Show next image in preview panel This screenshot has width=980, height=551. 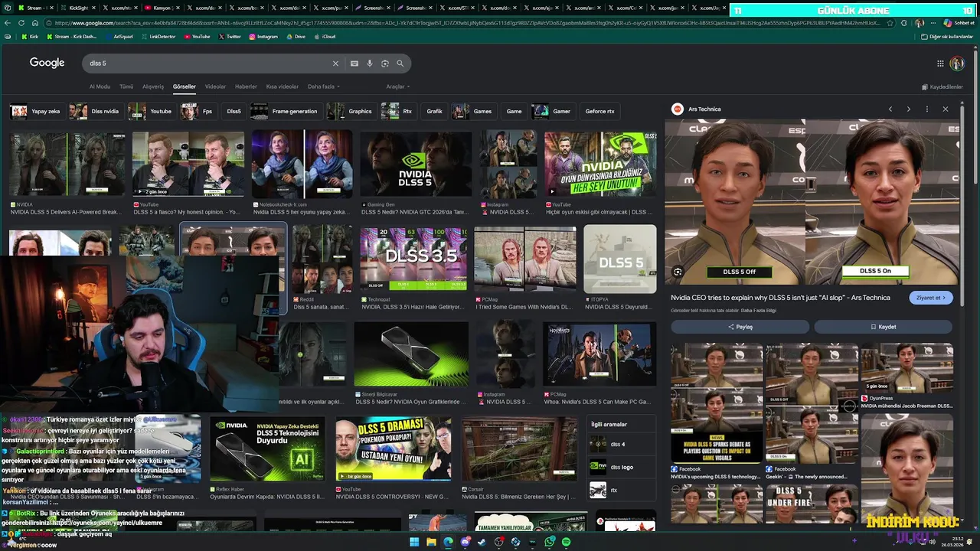click(909, 109)
